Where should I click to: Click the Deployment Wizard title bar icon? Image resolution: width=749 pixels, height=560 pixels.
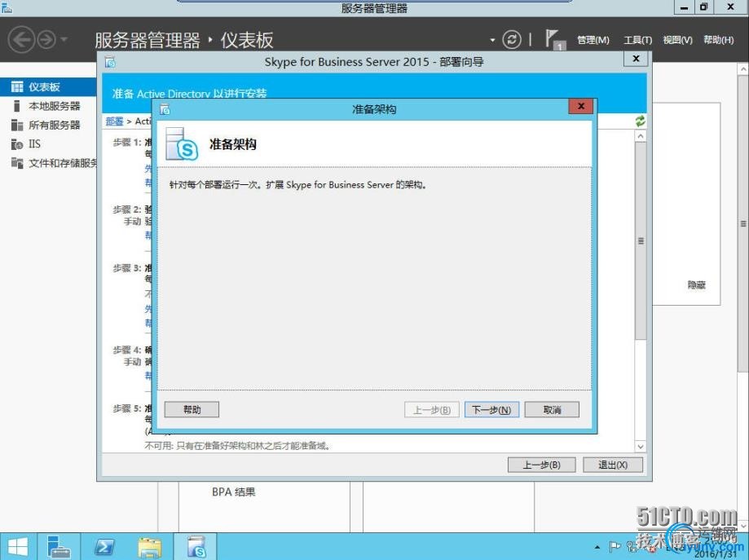coord(110,62)
